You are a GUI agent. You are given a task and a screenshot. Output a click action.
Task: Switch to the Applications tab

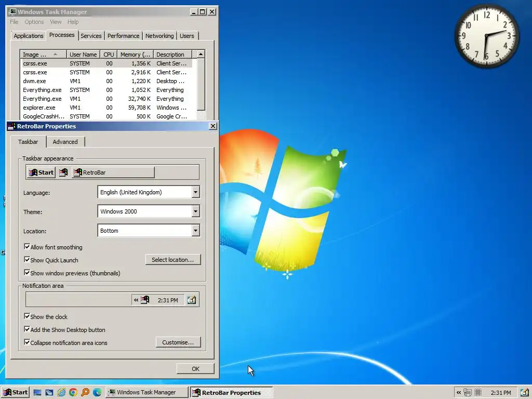coord(29,36)
